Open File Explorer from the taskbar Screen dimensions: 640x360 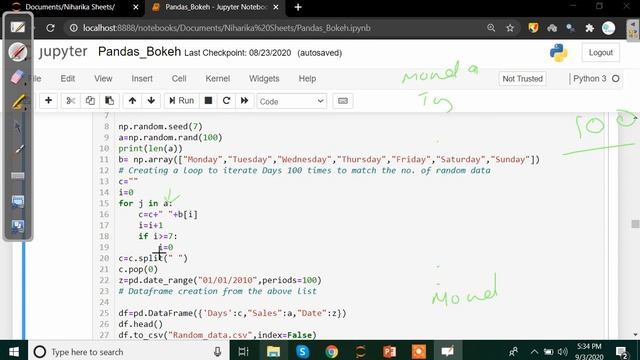coord(273,351)
